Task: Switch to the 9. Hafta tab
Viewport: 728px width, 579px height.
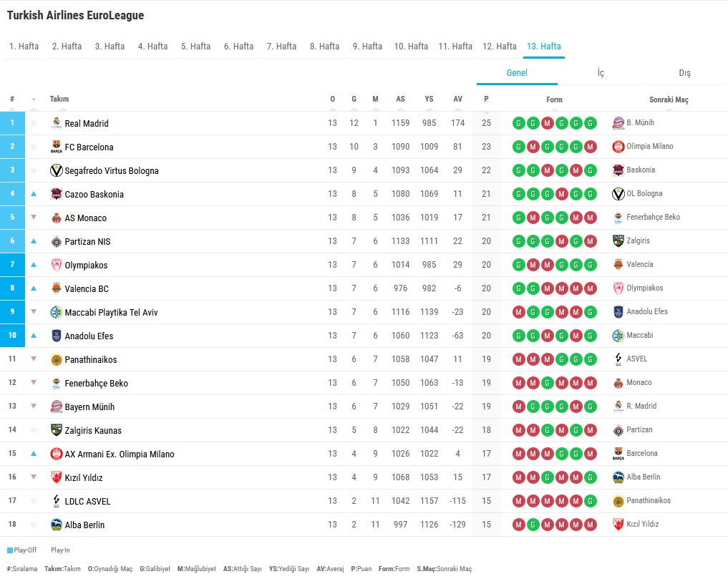Action: pyautogui.click(x=367, y=47)
